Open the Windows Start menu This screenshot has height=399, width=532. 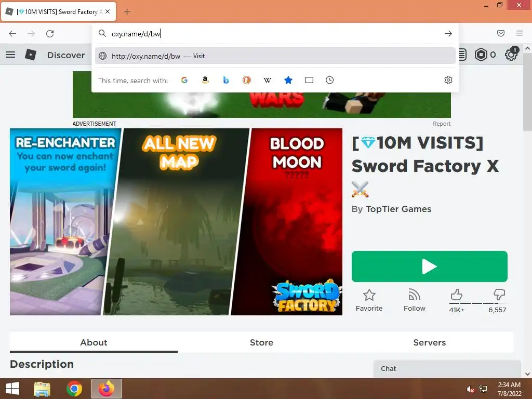point(12,389)
